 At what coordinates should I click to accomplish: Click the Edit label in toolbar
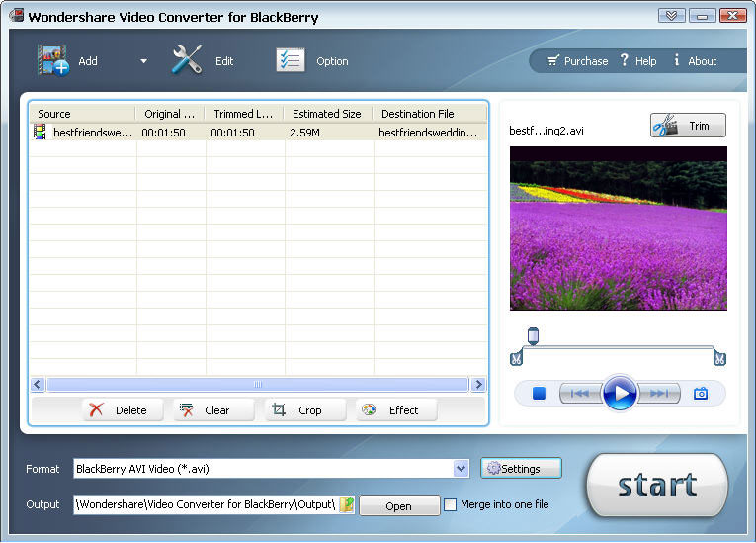224,61
